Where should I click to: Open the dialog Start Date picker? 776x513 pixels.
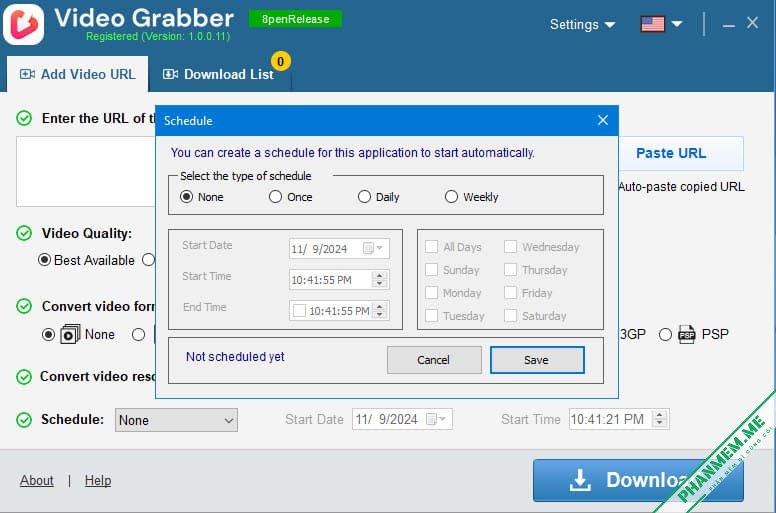(380, 248)
